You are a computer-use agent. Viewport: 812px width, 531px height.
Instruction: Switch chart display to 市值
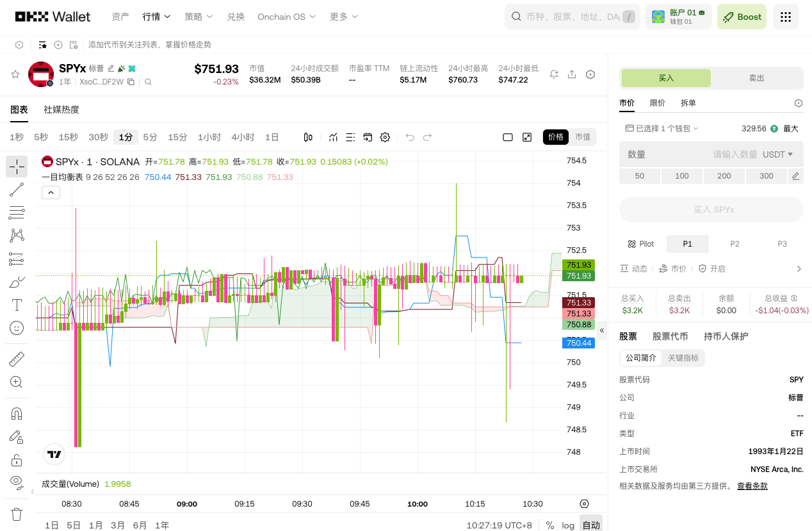pos(583,137)
